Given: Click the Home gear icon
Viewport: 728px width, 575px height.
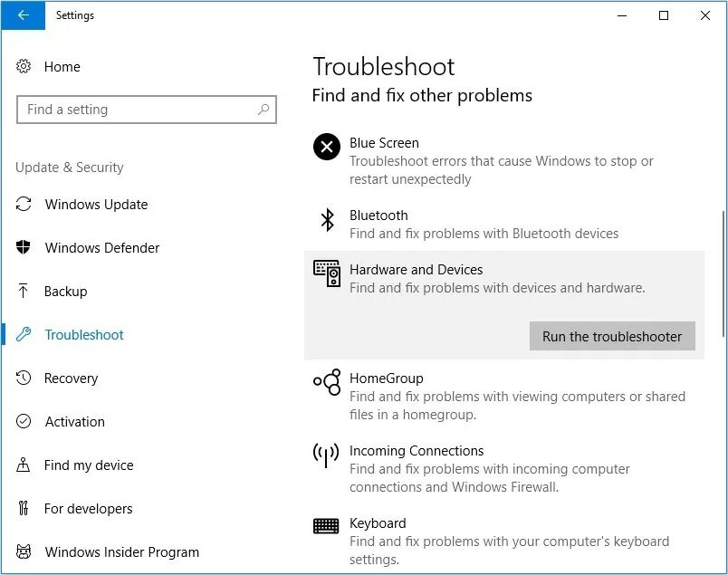Looking at the screenshot, I should [24, 67].
